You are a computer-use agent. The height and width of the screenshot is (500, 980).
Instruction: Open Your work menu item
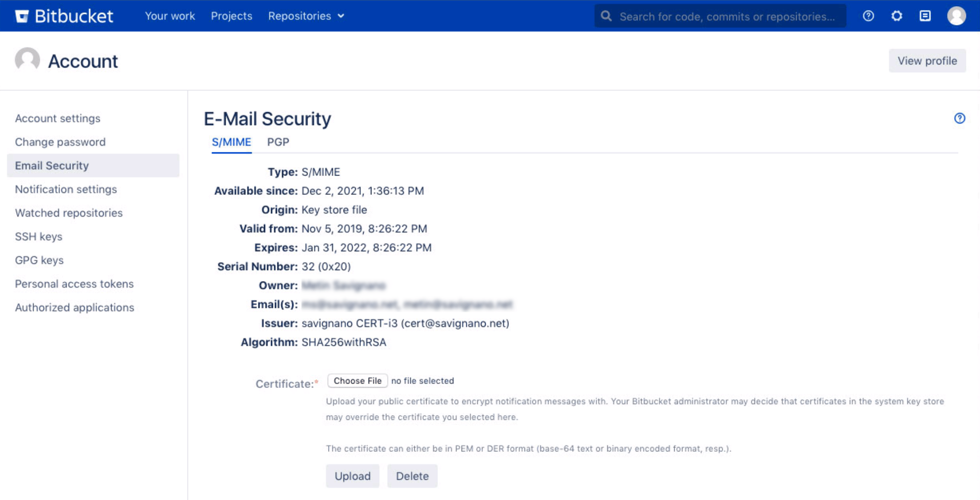pyautogui.click(x=170, y=16)
